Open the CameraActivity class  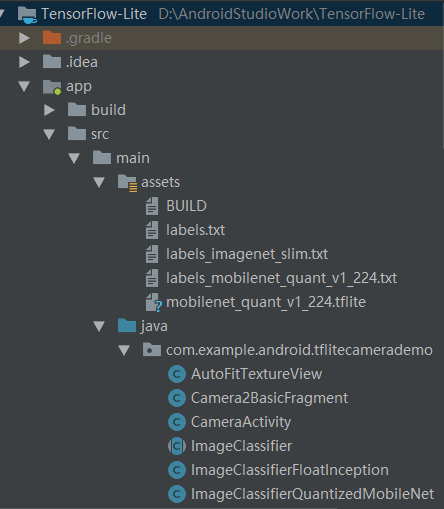pos(241,422)
